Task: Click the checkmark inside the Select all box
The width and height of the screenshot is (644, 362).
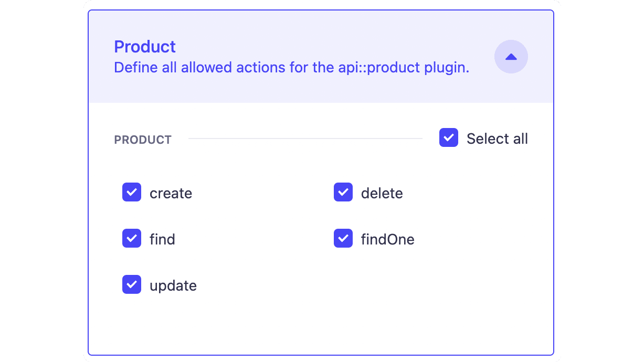Action: 449,137
